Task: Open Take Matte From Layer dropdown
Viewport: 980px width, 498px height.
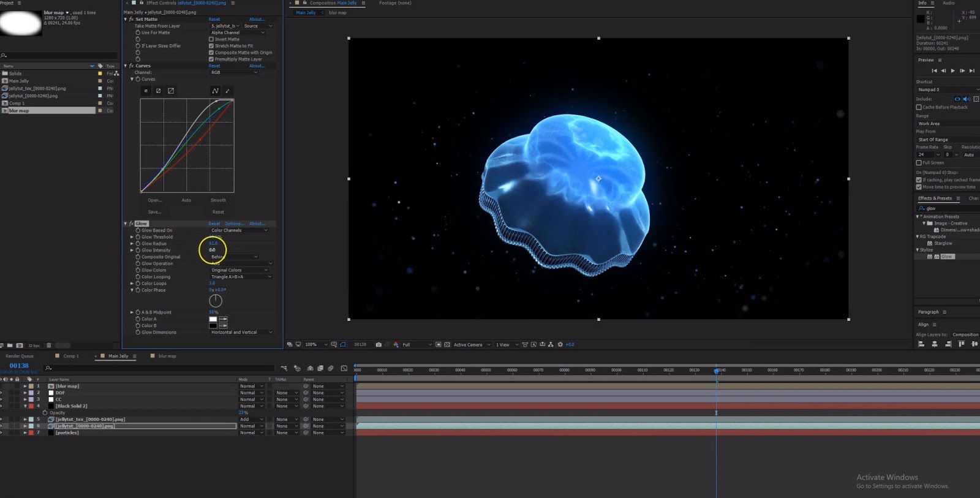Action: 225,26
